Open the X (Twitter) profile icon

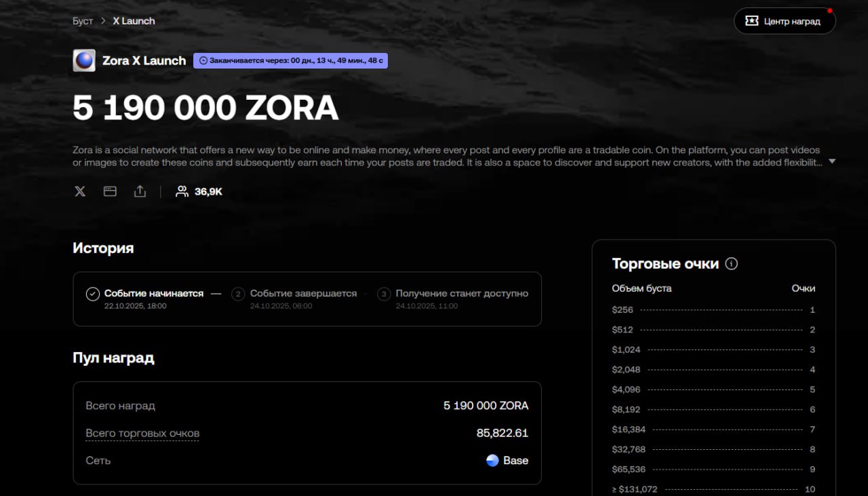[80, 191]
